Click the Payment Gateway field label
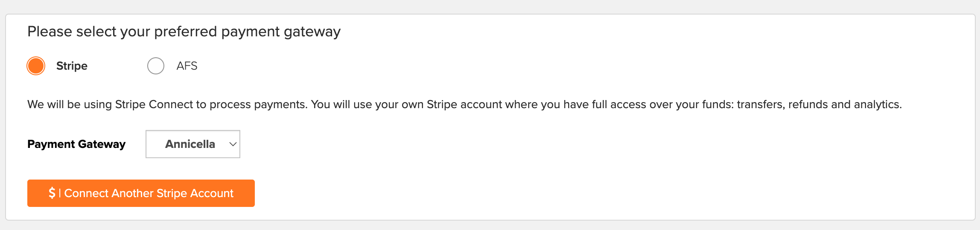980x230 pixels. (x=76, y=144)
